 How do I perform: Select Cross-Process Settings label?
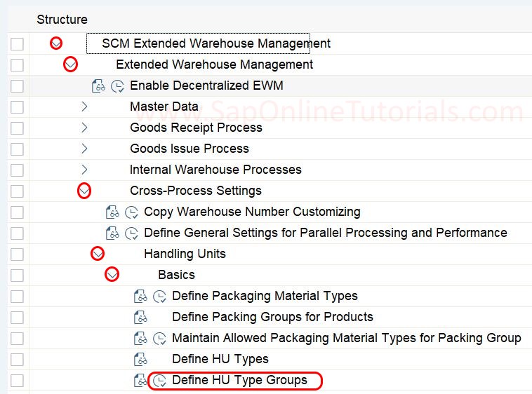click(x=196, y=191)
